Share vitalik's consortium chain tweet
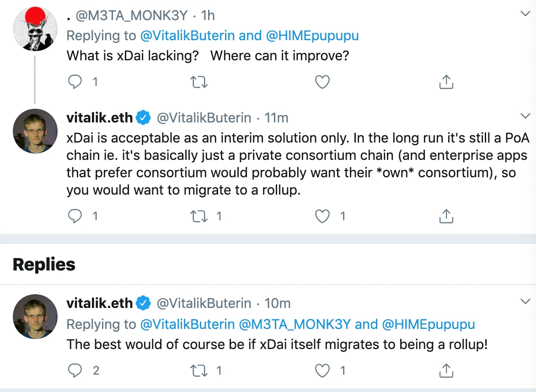Viewport: 536px width, 392px height. [x=446, y=216]
